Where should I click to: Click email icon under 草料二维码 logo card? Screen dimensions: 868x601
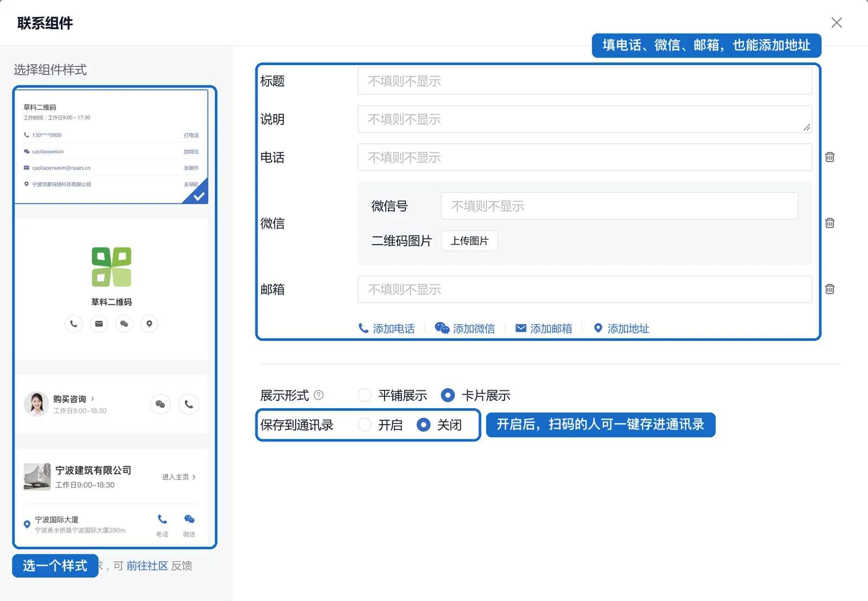pos(99,324)
